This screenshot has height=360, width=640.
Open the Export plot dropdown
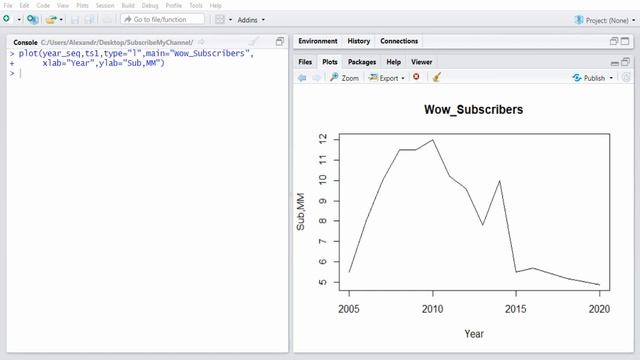tap(387, 78)
